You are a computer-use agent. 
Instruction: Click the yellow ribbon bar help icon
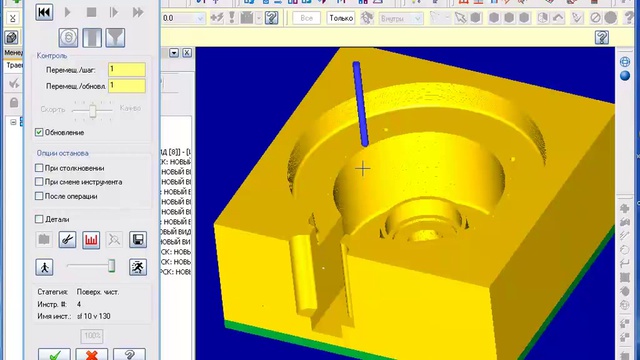click(602, 38)
